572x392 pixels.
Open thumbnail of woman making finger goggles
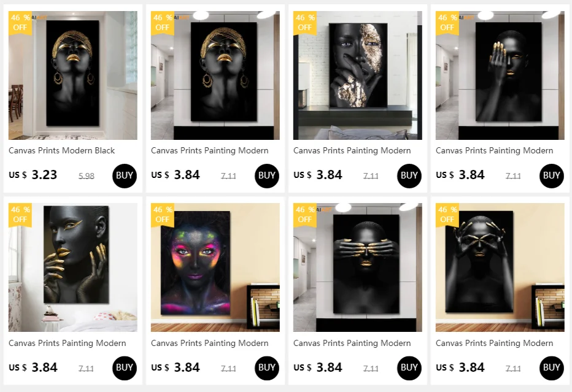tap(500, 267)
